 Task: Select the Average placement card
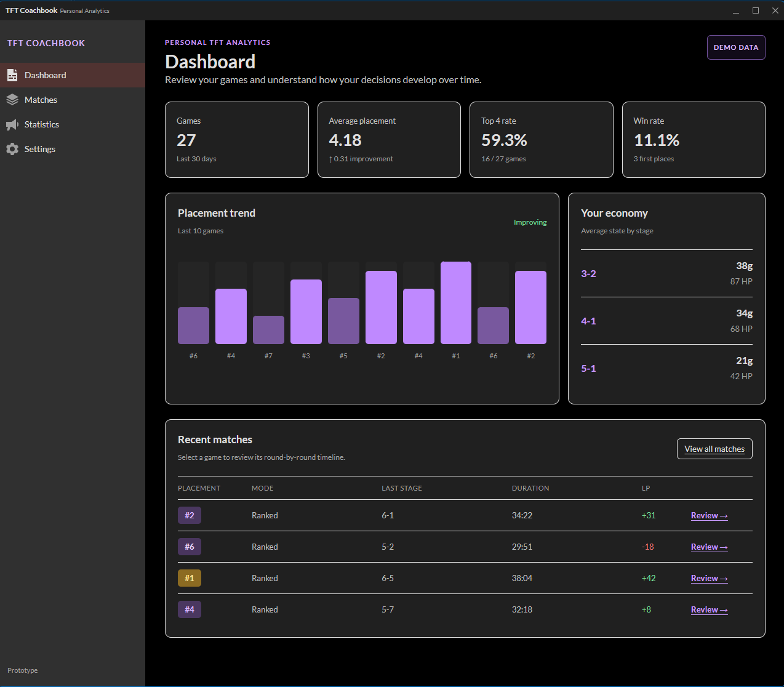[389, 140]
